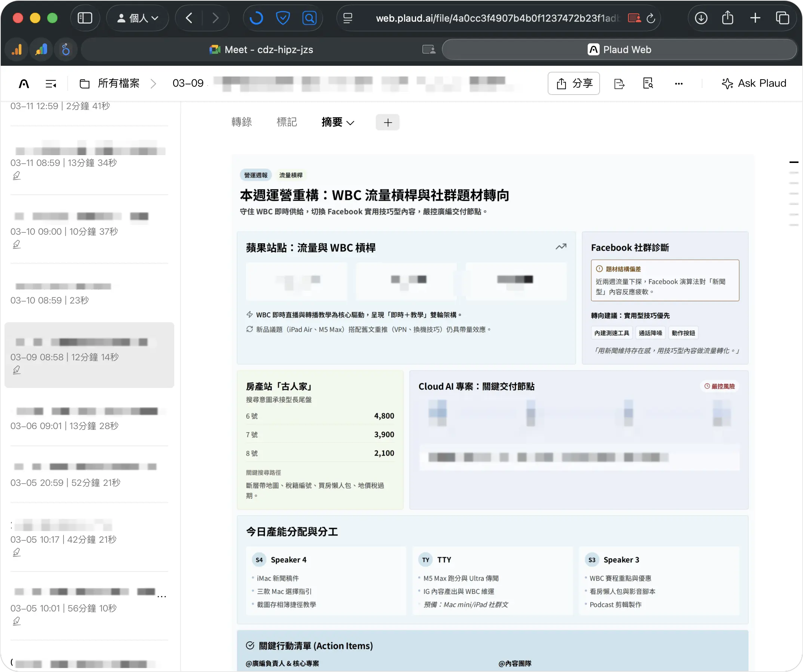
Task: Switch to the Plaud Web tab
Action: [x=619, y=50]
